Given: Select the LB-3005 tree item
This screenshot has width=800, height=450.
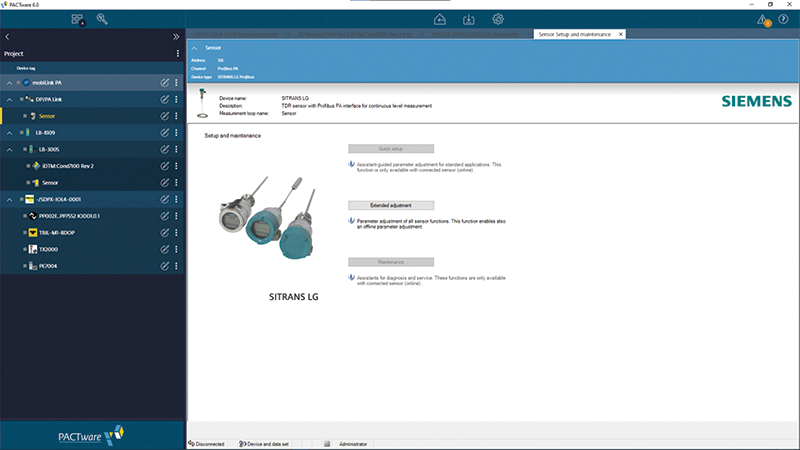Looking at the screenshot, I should [49, 149].
